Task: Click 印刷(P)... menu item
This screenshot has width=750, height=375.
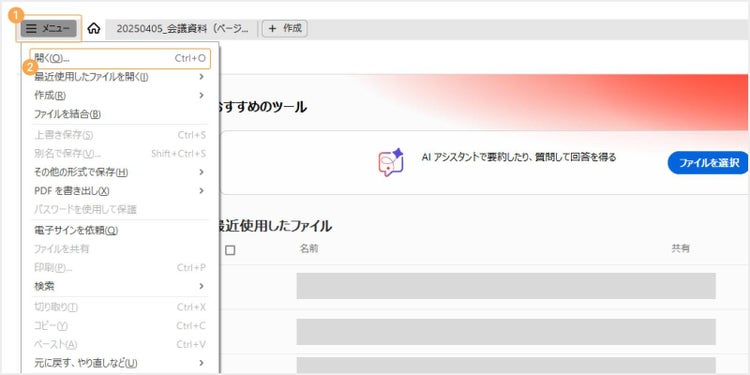Action: tap(120, 267)
